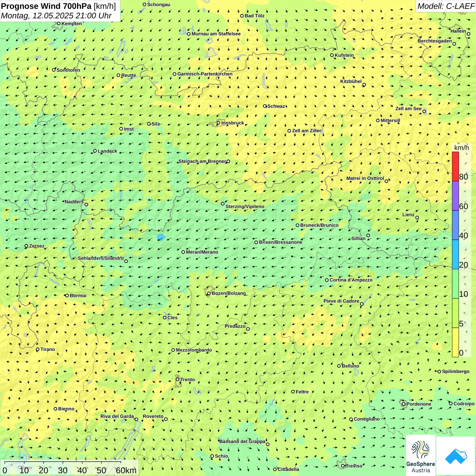Click the Kempten location marker
Image resolution: width=476 pixels, height=476 pixels.
(x=59, y=23)
